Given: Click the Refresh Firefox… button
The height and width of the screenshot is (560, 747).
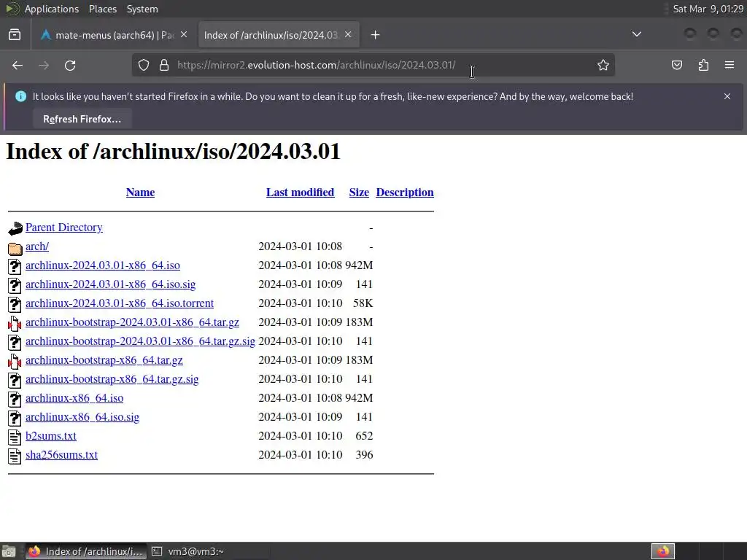Looking at the screenshot, I should click(82, 119).
